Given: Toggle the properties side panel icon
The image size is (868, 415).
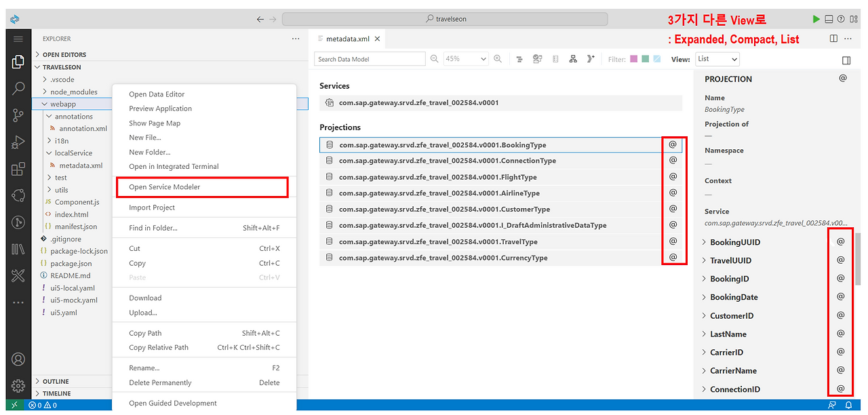Looking at the screenshot, I should [x=846, y=60].
